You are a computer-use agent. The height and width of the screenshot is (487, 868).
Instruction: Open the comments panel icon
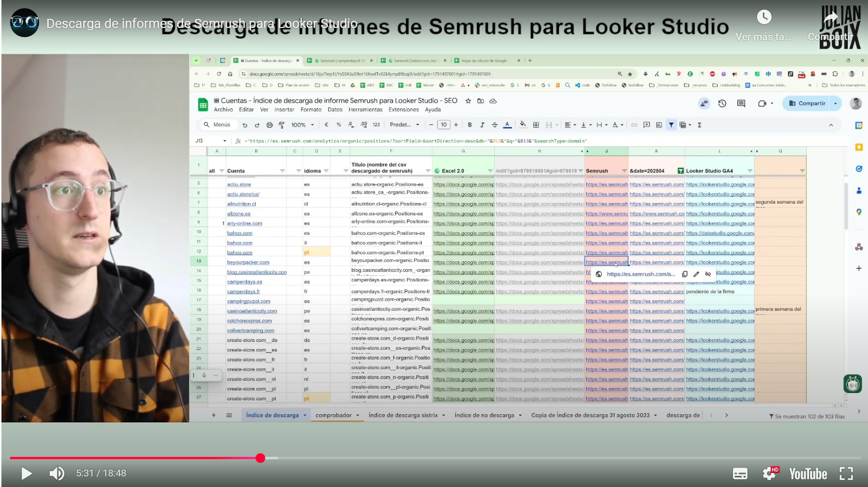(741, 103)
